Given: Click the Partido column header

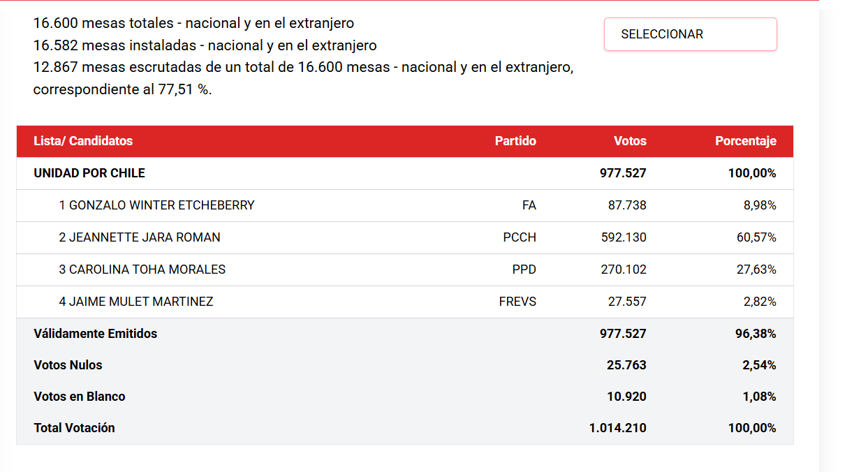Looking at the screenshot, I should click(515, 141).
